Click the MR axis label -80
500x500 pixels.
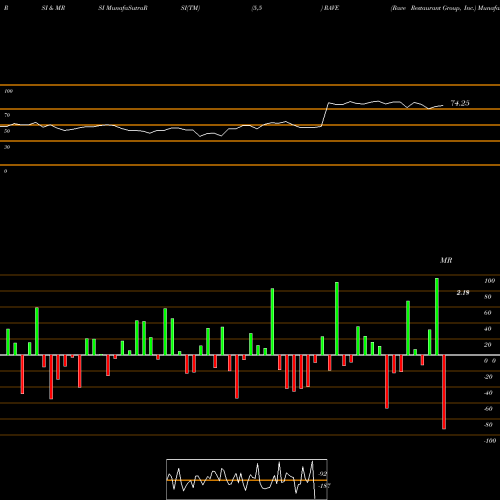pyautogui.click(x=488, y=425)
